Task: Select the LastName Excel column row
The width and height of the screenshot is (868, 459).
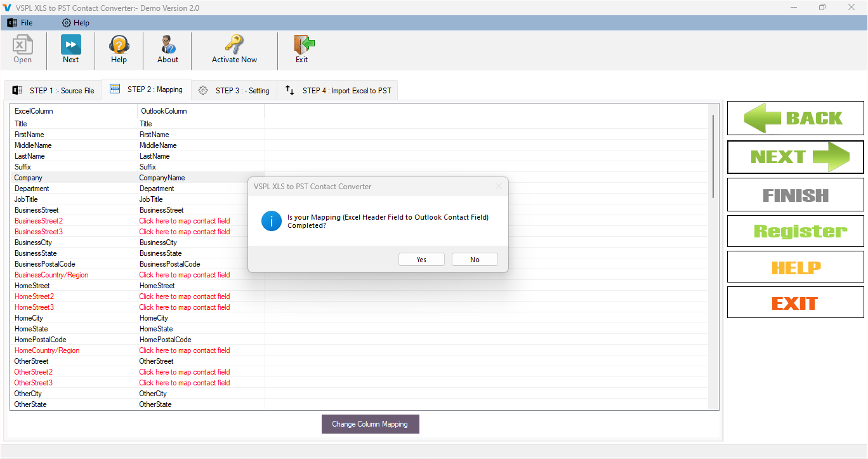Action: coord(29,156)
